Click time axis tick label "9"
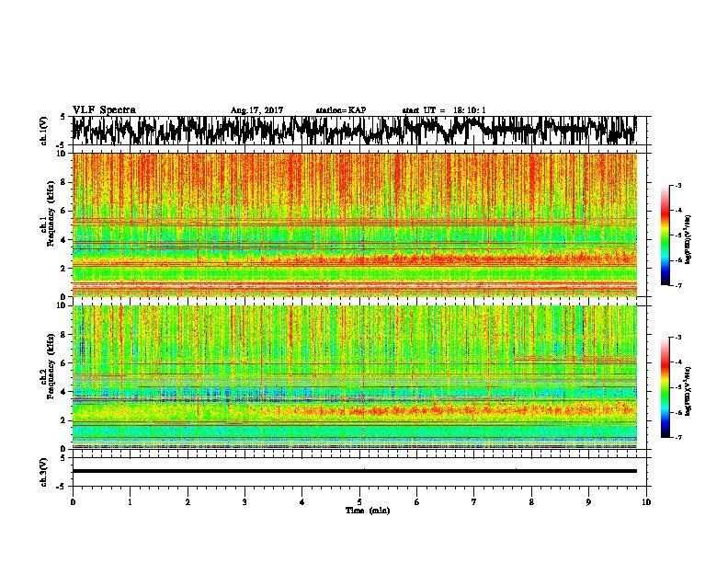This screenshot has width=728, height=563. (588, 502)
